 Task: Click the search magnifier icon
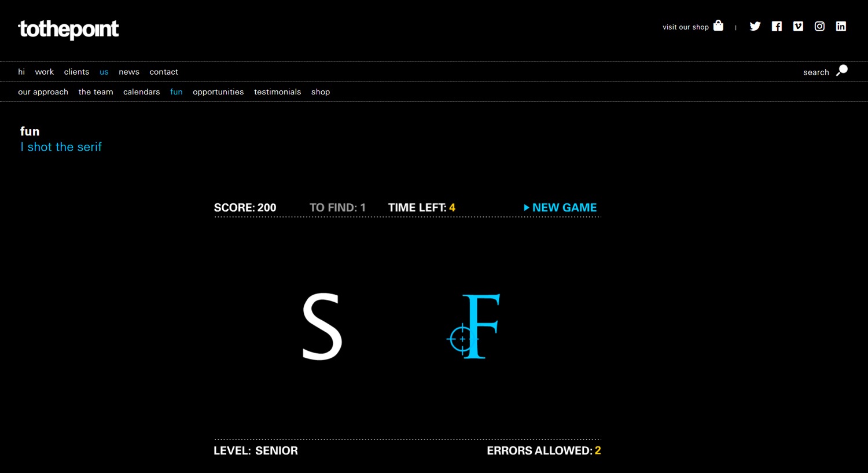coord(842,70)
